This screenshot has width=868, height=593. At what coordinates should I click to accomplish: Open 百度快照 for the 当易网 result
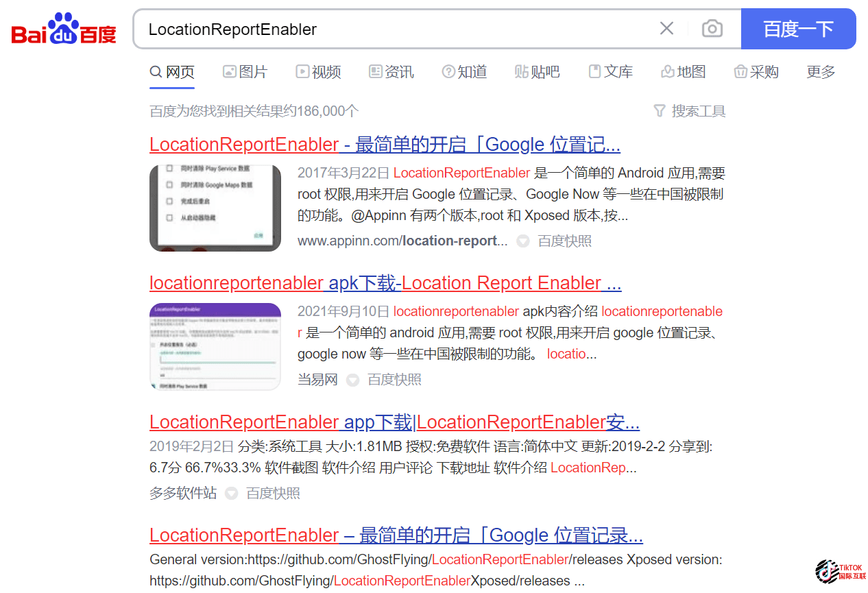pos(394,379)
